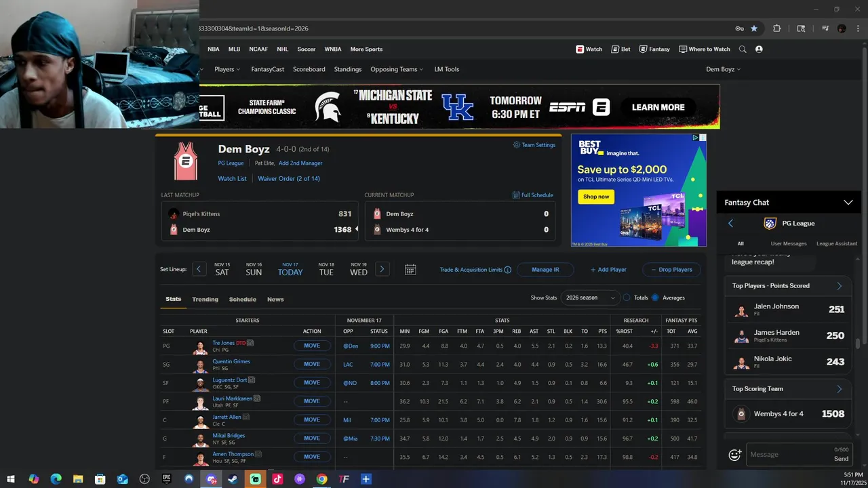Open the Chrome media control icon
The height and width of the screenshot is (488, 868).
click(x=825, y=28)
